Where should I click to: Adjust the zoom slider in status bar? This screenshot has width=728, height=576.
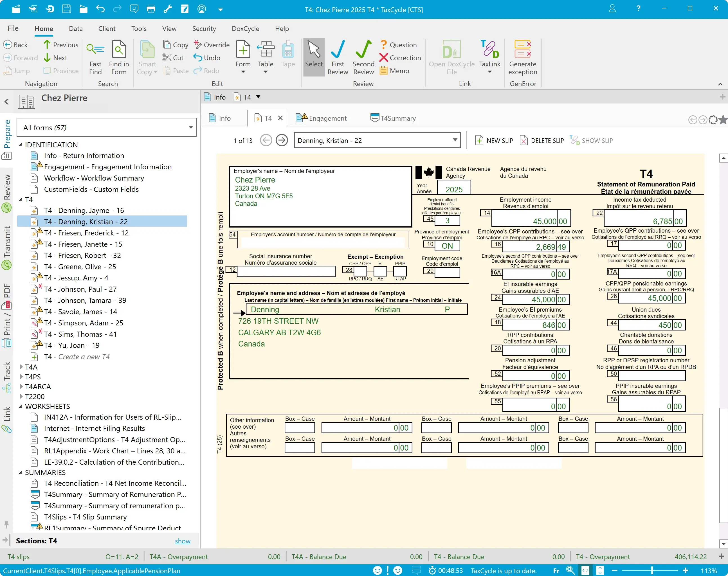(652, 571)
